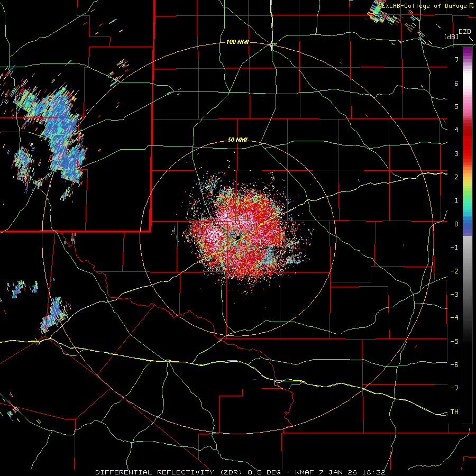This screenshot has height=476, width=476.
Task: Click "DIFFERENTIAL REFLECTIVITY (ZDR)" in the bottom caption
Action: point(170,472)
